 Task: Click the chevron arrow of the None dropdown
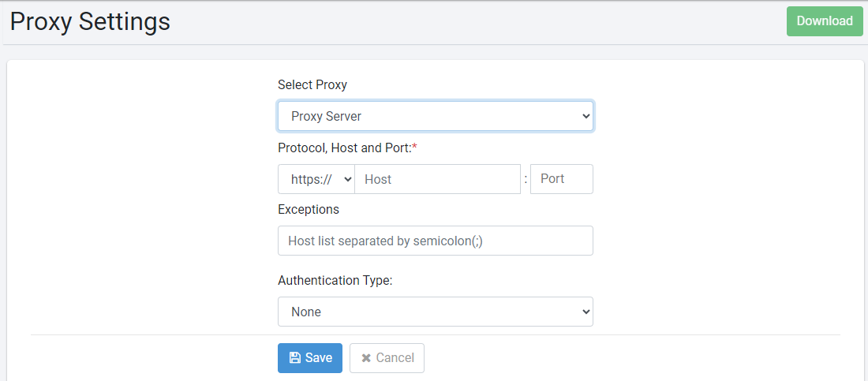coord(586,312)
